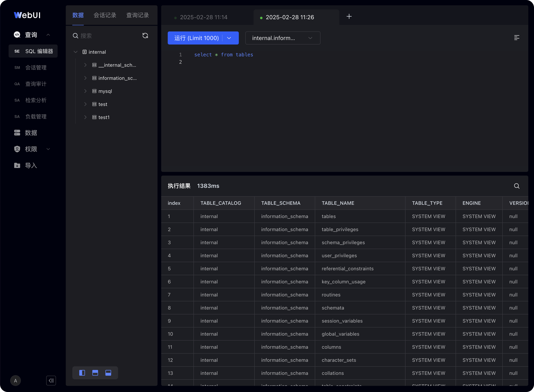Expand the test1 database node
This screenshot has width=534, height=392.
[85, 117]
